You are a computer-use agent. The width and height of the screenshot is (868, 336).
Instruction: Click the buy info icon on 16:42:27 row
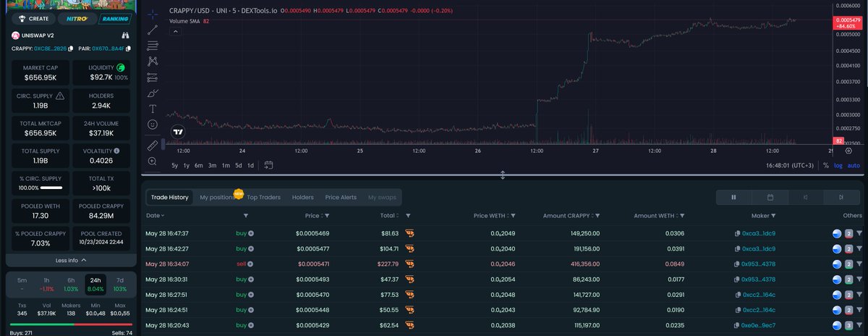(251, 248)
